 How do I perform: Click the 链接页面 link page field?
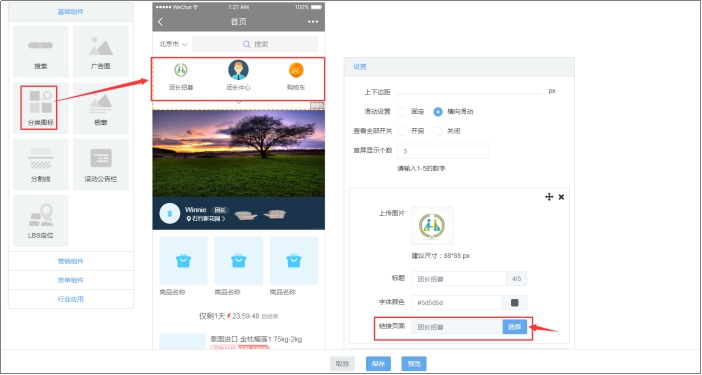coord(457,327)
